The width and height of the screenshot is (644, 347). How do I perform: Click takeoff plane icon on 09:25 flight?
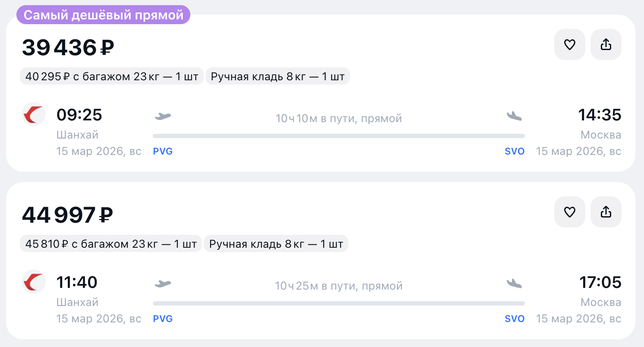pos(163,116)
